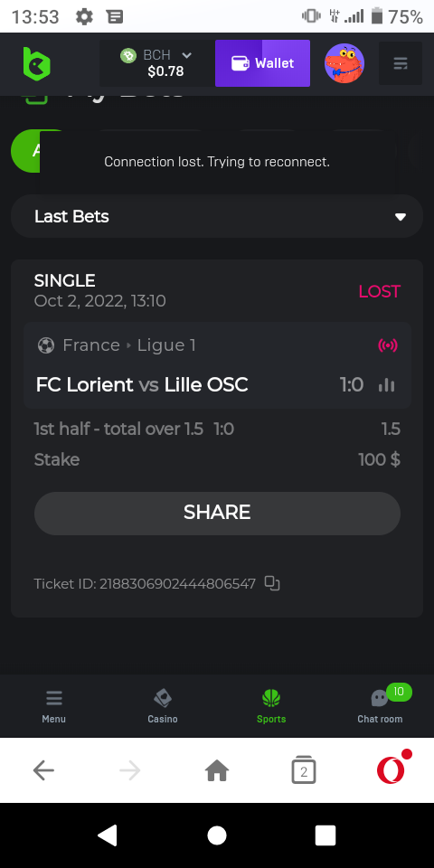View match statistics bar chart icon
The image size is (434, 868).
(x=386, y=385)
